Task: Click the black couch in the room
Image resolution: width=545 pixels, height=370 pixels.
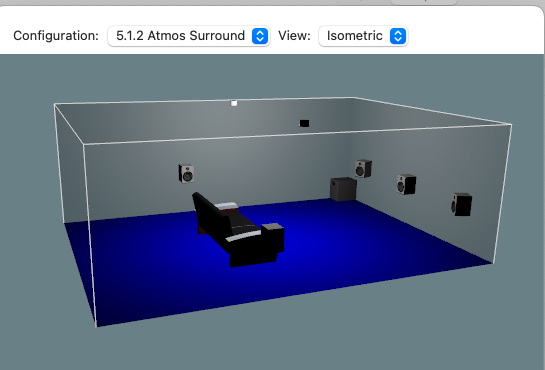Action: [238, 229]
